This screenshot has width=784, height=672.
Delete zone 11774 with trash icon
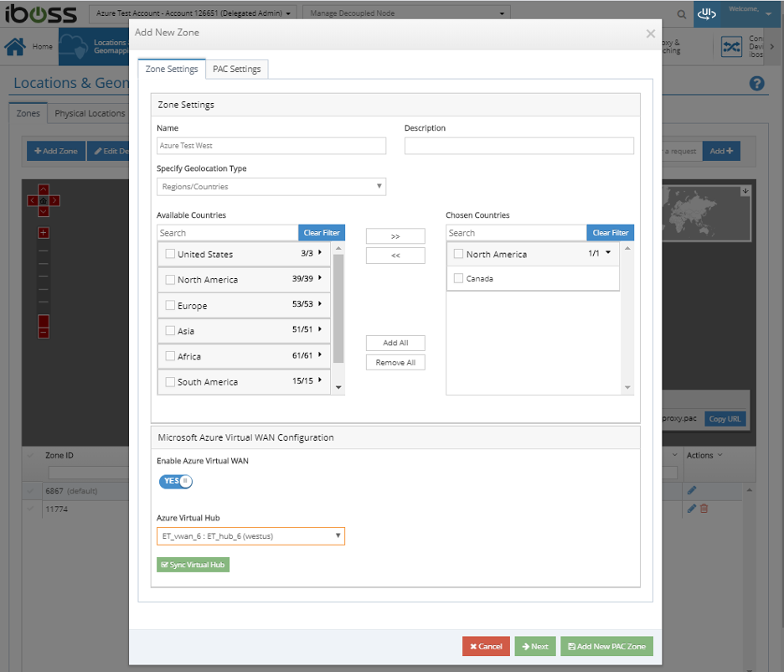coord(704,509)
